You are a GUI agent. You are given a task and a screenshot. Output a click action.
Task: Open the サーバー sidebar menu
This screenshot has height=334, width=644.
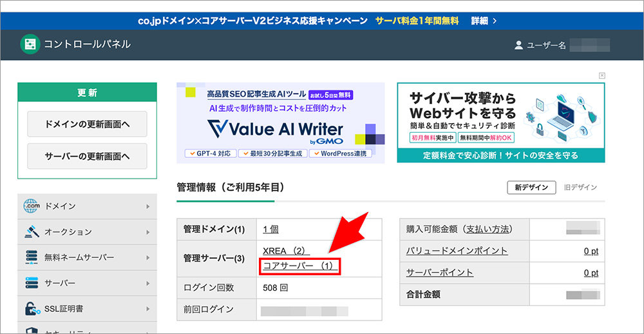[x=87, y=284]
